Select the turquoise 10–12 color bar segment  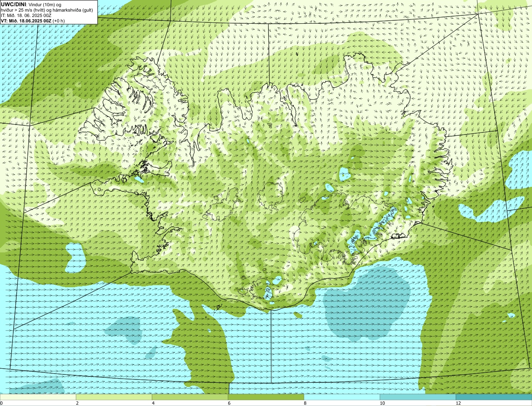click(418, 397)
